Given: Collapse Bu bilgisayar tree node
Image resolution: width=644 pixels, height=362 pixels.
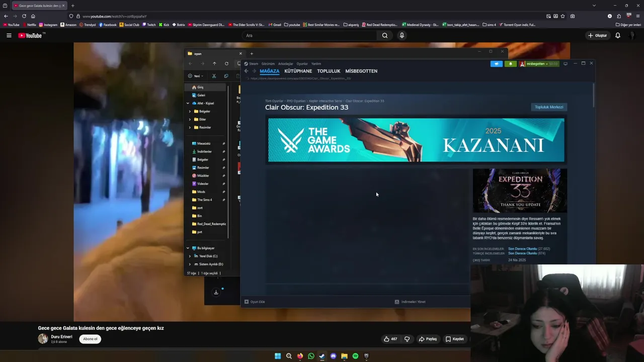Looking at the screenshot, I should pos(188,248).
